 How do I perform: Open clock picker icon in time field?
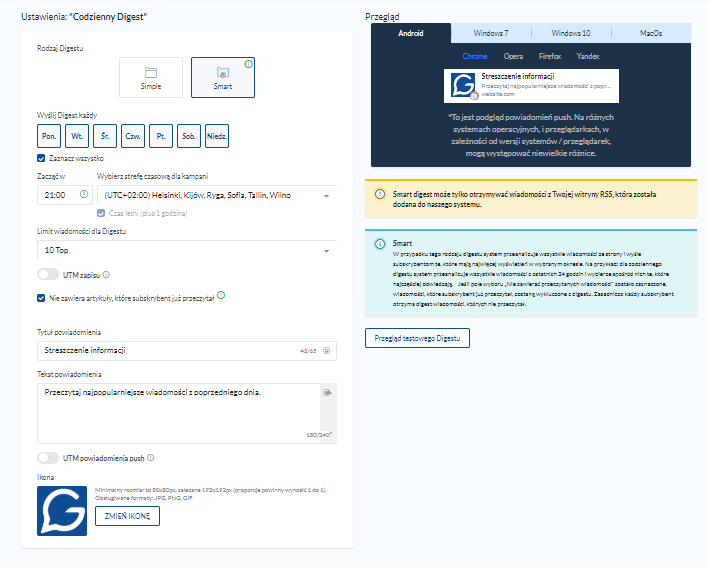tap(84, 194)
